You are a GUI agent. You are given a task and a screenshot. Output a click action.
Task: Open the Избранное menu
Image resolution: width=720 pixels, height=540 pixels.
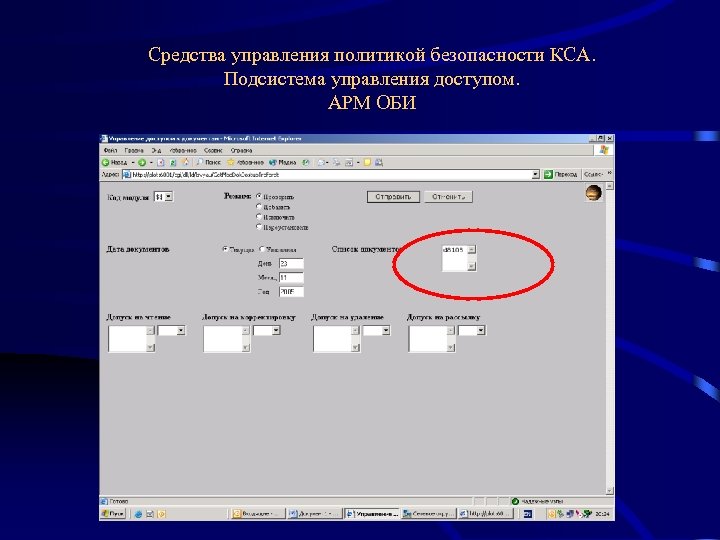pos(183,150)
